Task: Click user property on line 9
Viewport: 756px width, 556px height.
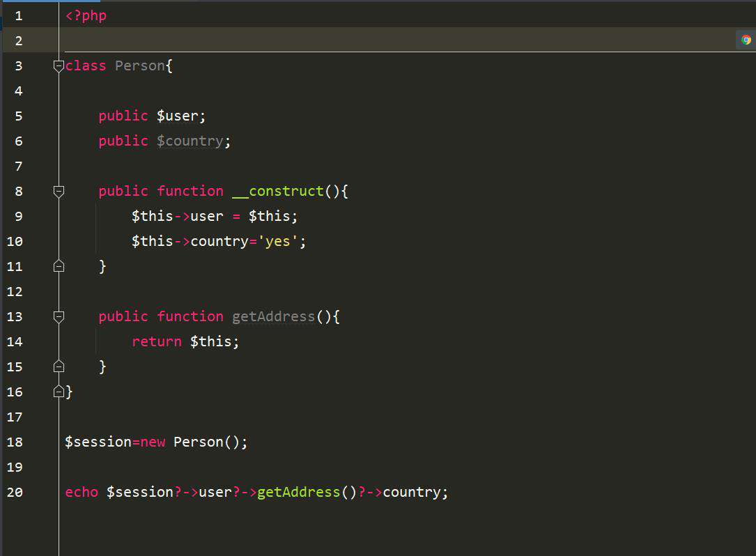Action: (x=207, y=216)
